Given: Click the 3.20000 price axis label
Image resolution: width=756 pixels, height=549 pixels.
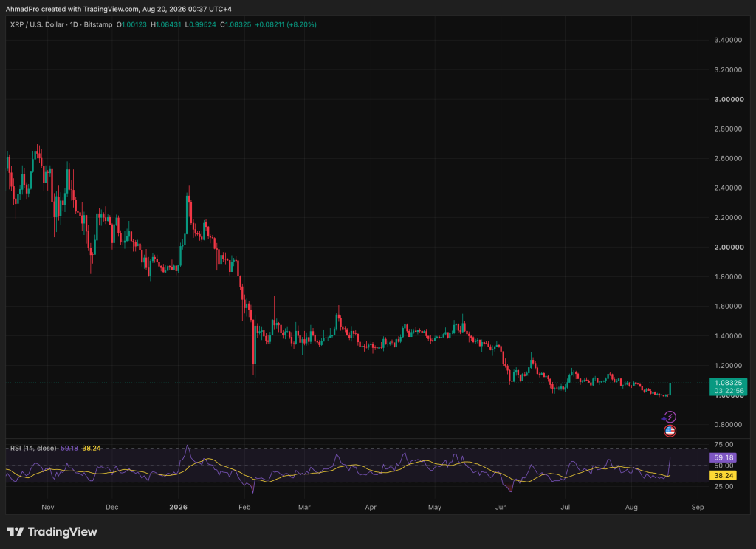Looking at the screenshot, I should coord(728,70).
